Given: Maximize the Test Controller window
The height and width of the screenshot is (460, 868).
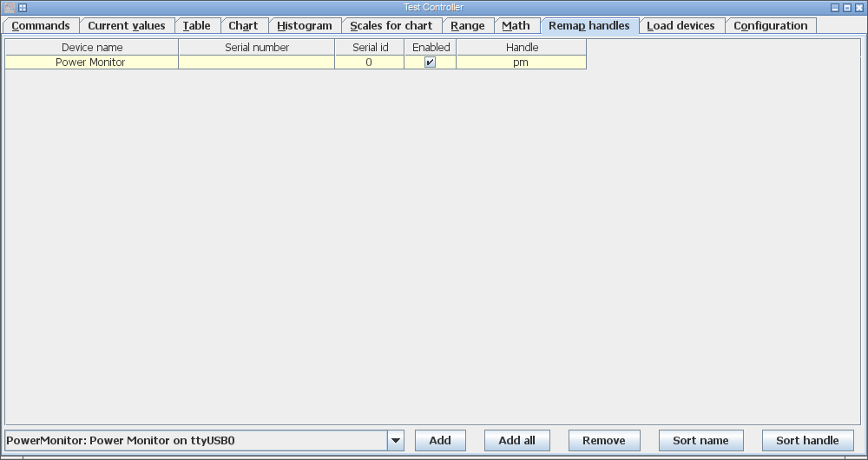Looking at the screenshot, I should tap(847, 8).
